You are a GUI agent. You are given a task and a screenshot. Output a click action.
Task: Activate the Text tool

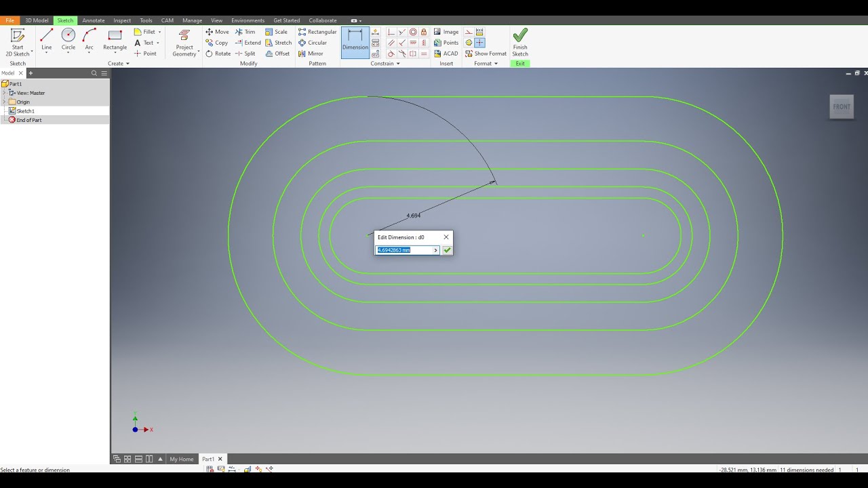pos(144,43)
